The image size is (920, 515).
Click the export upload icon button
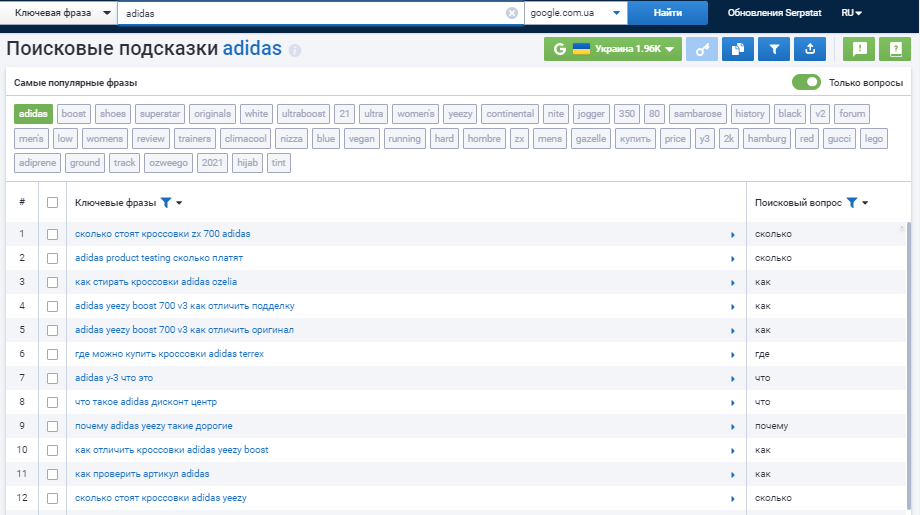810,49
